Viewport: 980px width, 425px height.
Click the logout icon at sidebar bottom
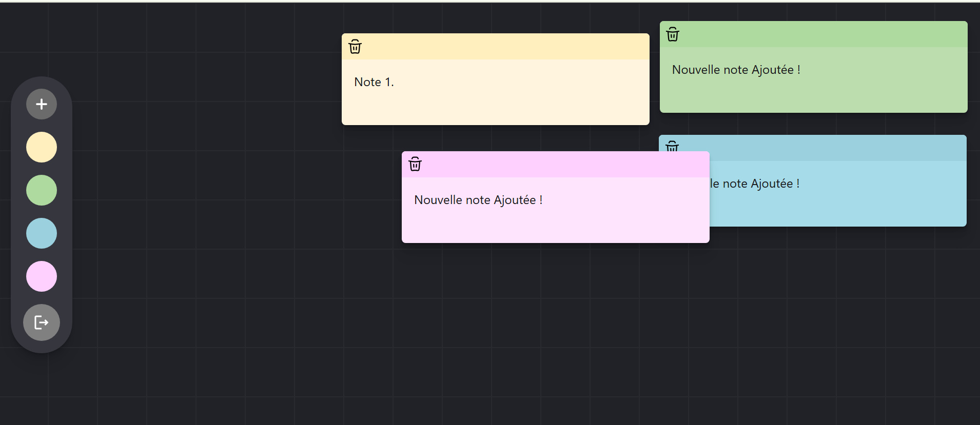pos(41,322)
